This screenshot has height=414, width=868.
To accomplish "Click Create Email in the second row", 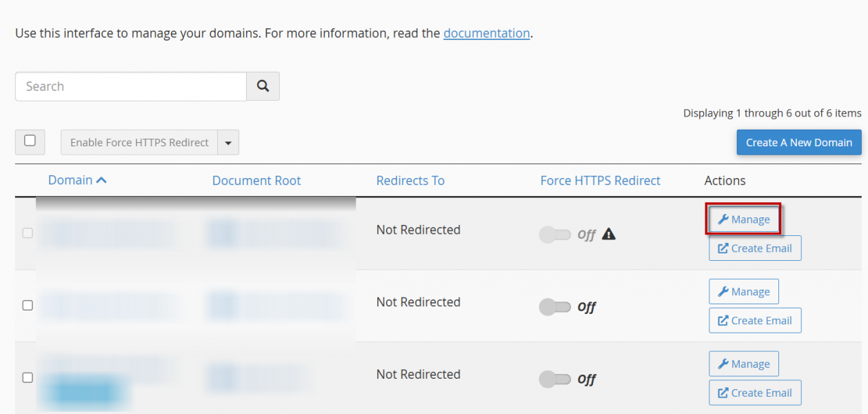I will pyautogui.click(x=755, y=321).
